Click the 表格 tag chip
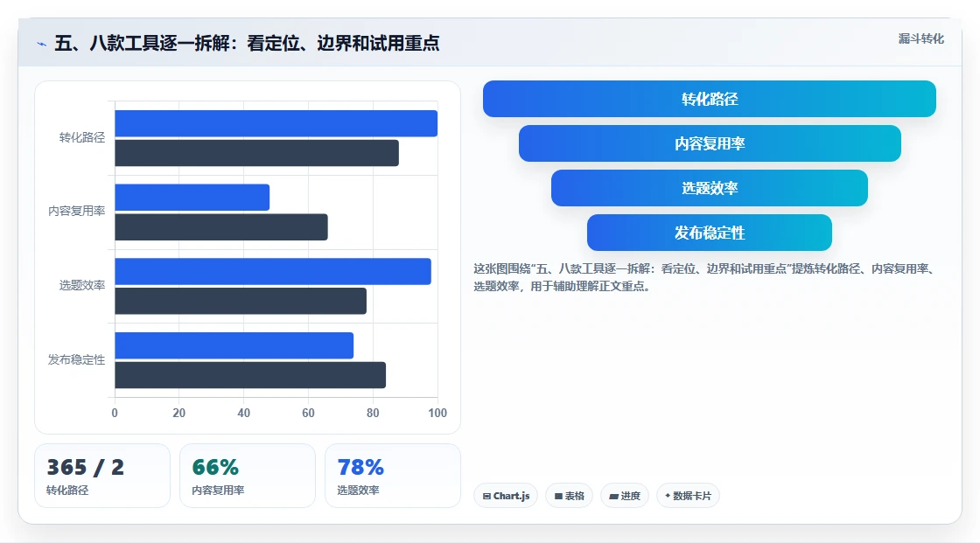 (569, 496)
